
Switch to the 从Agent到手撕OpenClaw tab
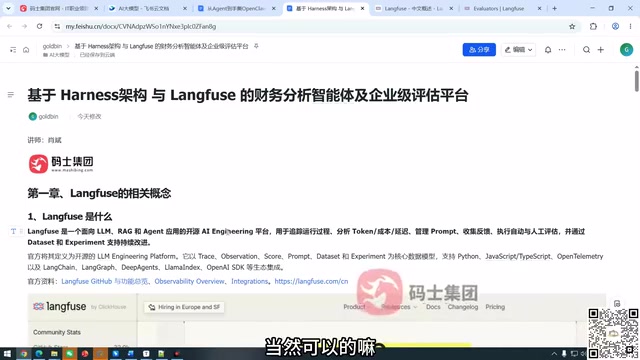coord(236,8)
